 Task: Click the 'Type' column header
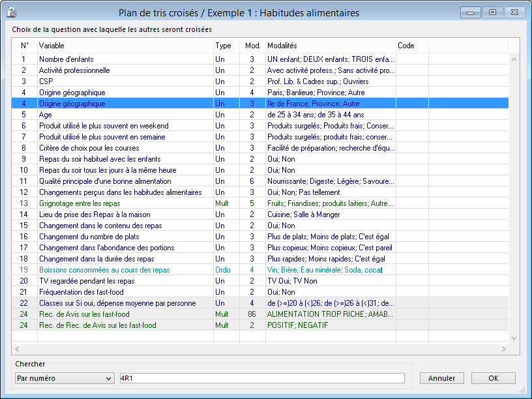[226, 46]
